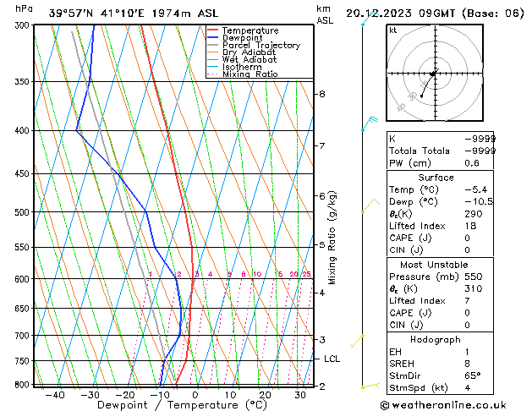
Task: Click the gray wind barb near 500 hPa
Action: [x=367, y=205]
